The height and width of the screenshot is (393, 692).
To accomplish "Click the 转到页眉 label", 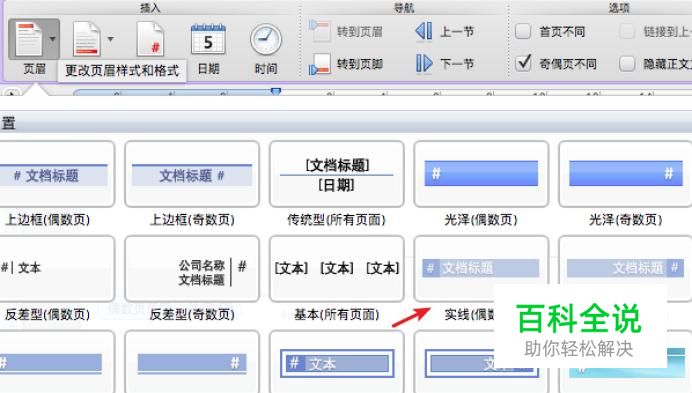I will (360, 32).
